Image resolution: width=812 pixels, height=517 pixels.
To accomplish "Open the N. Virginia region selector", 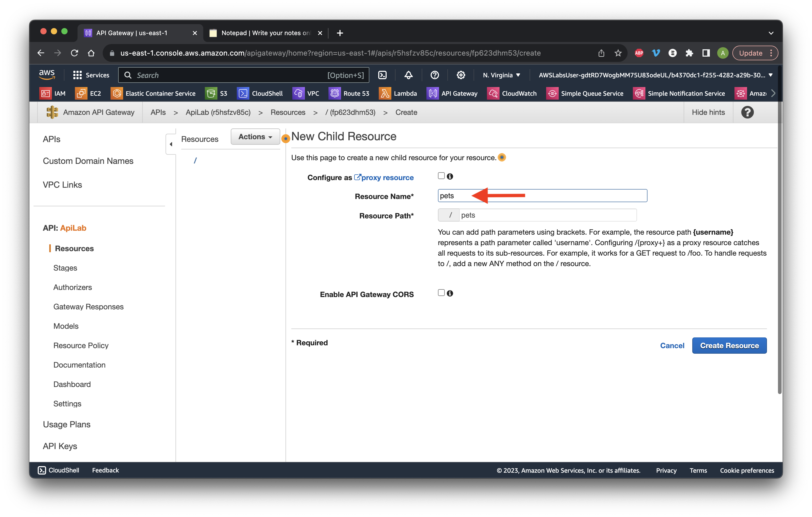I will [501, 75].
